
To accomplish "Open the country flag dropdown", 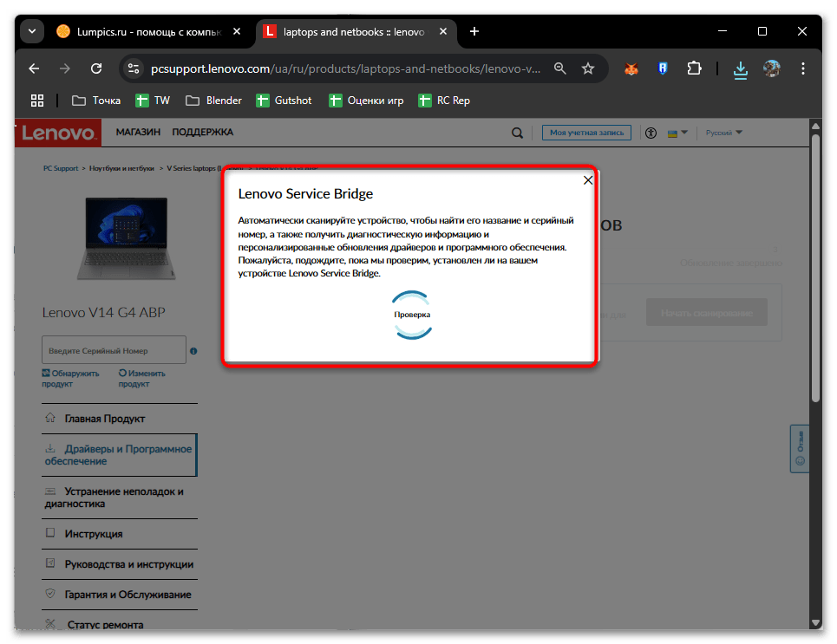I will coord(677,133).
